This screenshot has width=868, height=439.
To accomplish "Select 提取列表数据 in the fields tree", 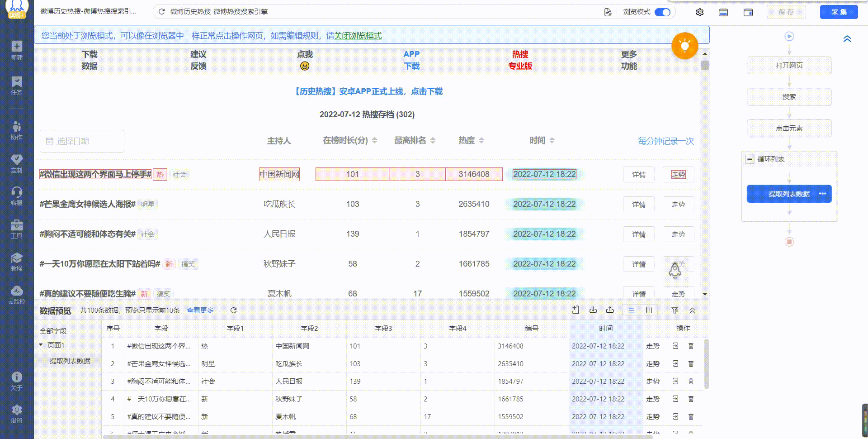I will coord(70,361).
